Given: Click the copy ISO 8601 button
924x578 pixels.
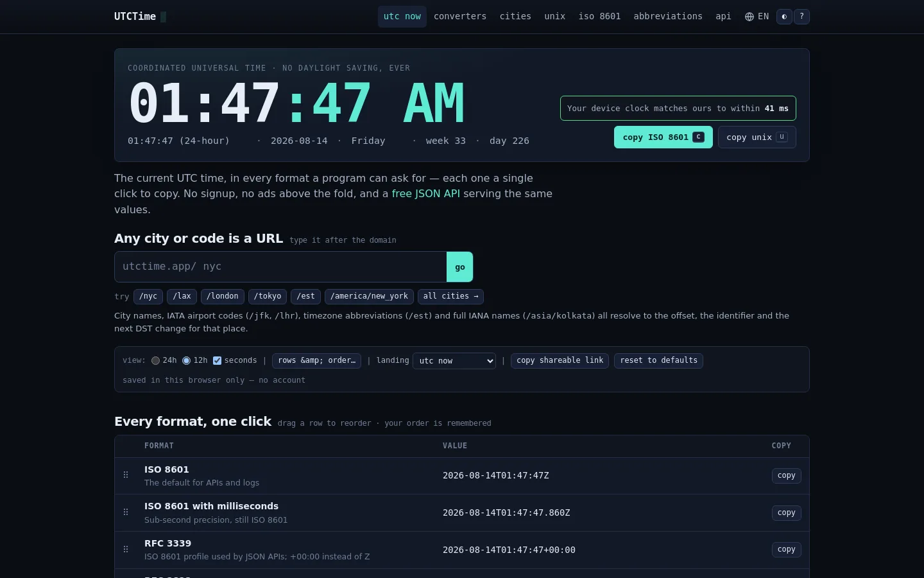Looking at the screenshot, I should tap(663, 137).
